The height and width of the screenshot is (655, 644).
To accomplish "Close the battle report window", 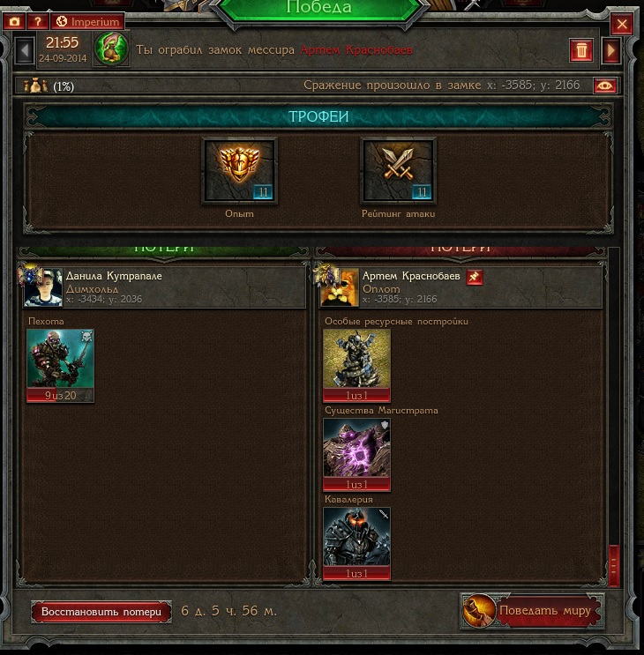I will tap(622, 24).
